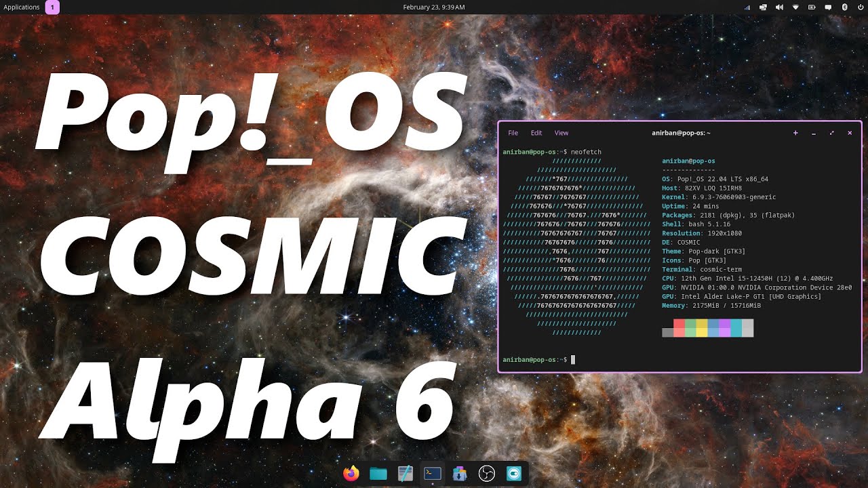Open the date and time calendar
The image size is (868, 488).
click(x=434, y=7)
